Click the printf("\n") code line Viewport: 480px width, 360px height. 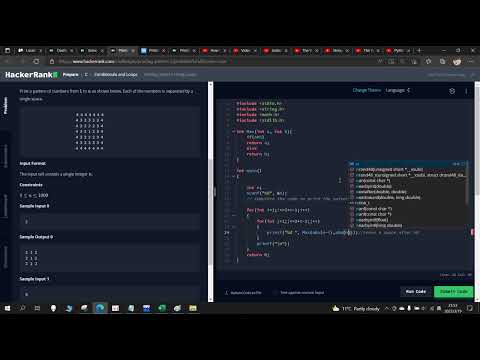(273, 244)
